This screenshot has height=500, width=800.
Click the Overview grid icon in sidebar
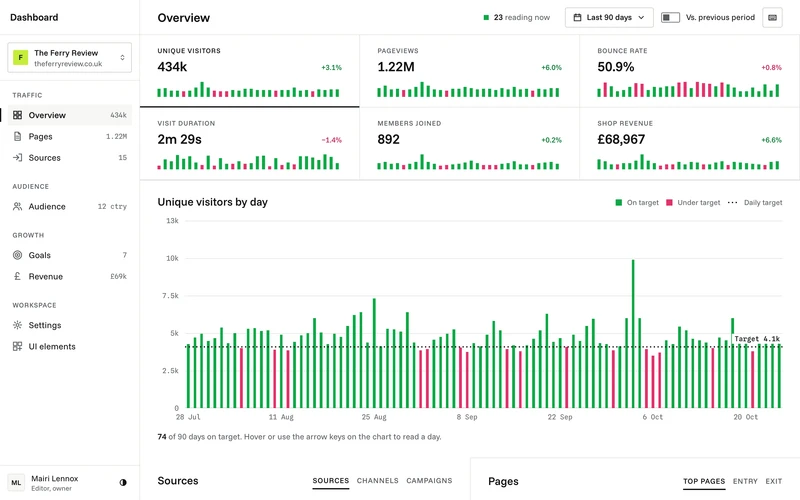tap(17, 115)
